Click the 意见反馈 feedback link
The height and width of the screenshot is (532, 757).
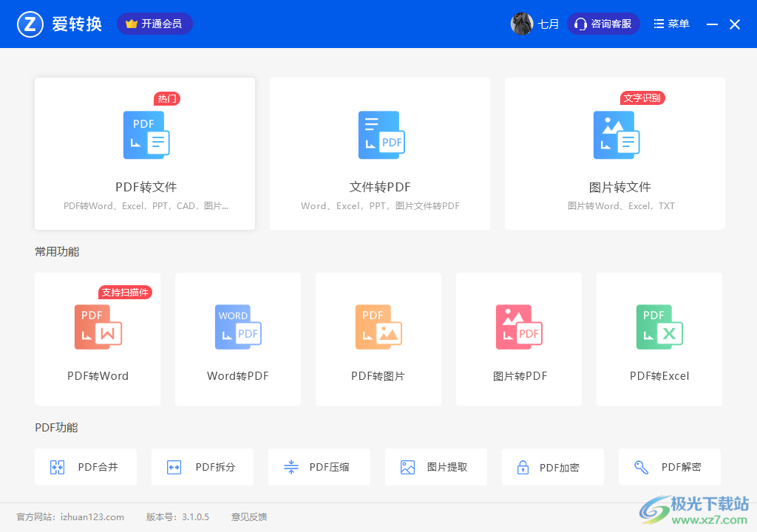249,516
